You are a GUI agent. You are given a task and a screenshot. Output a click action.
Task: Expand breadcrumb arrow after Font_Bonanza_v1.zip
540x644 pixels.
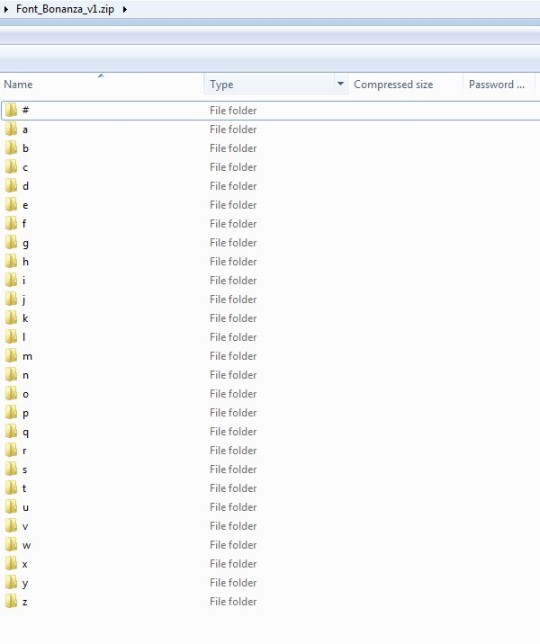125,9
